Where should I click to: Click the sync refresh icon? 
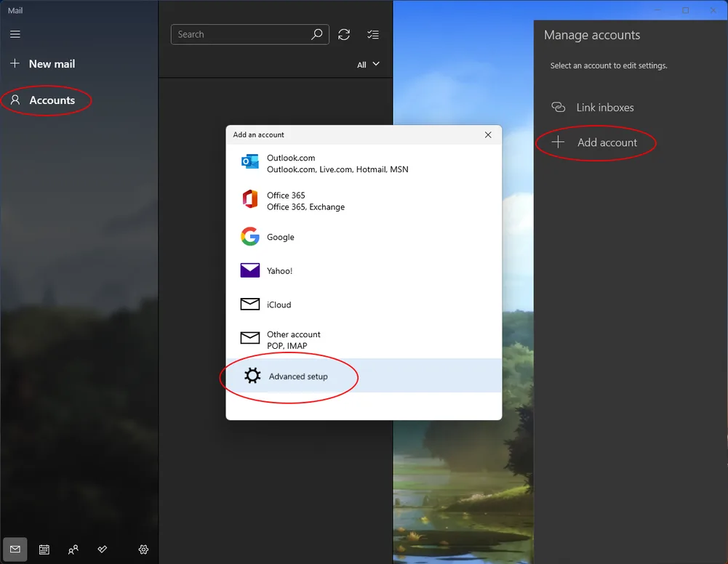pos(344,34)
